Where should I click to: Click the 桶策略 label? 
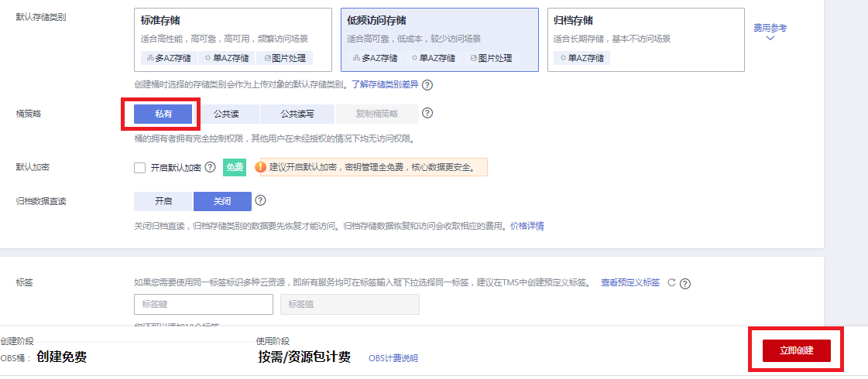pyautogui.click(x=29, y=114)
